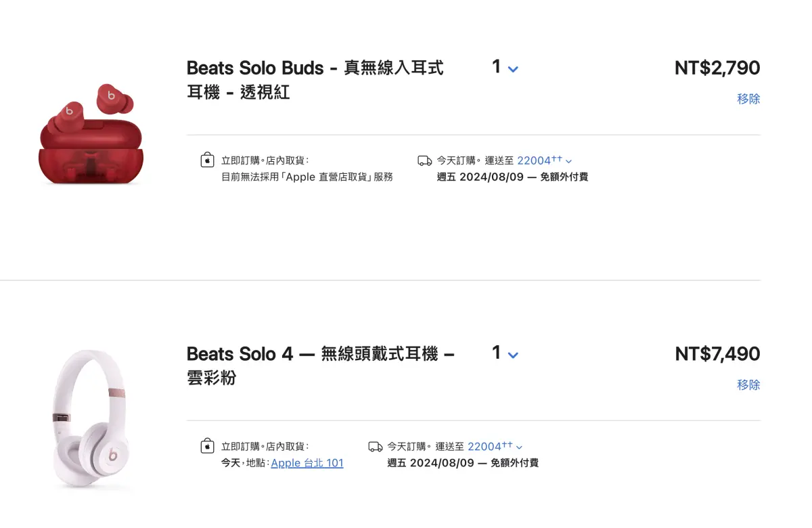Click the delivery truck icon next to Solo Buds shipping

pyautogui.click(x=426, y=160)
